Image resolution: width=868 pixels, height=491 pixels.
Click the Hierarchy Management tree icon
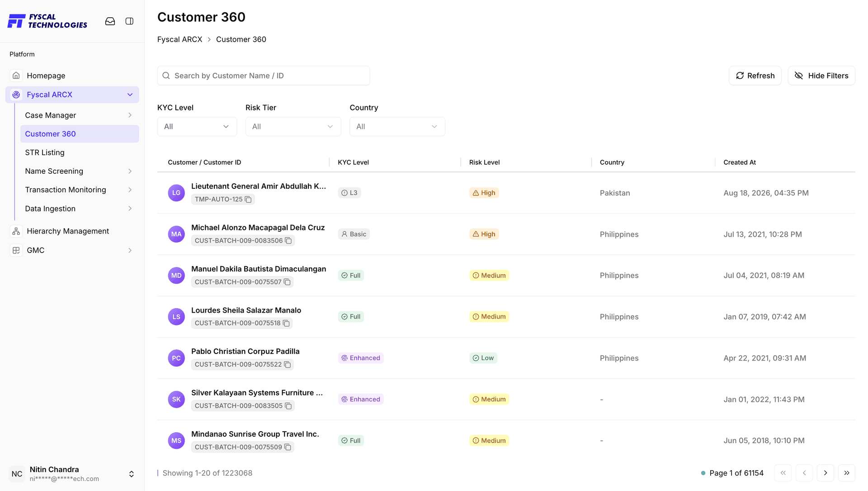tap(16, 231)
